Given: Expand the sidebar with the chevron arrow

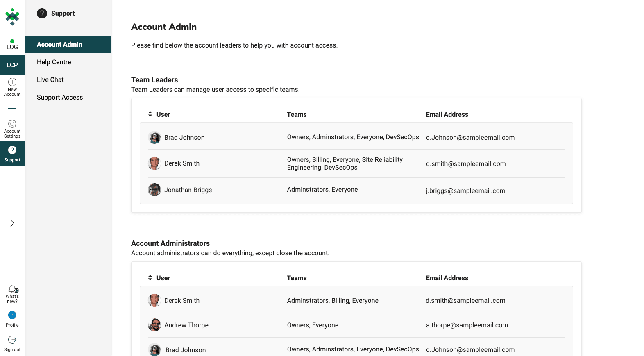Looking at the screenshot, I should click(12, 223).
